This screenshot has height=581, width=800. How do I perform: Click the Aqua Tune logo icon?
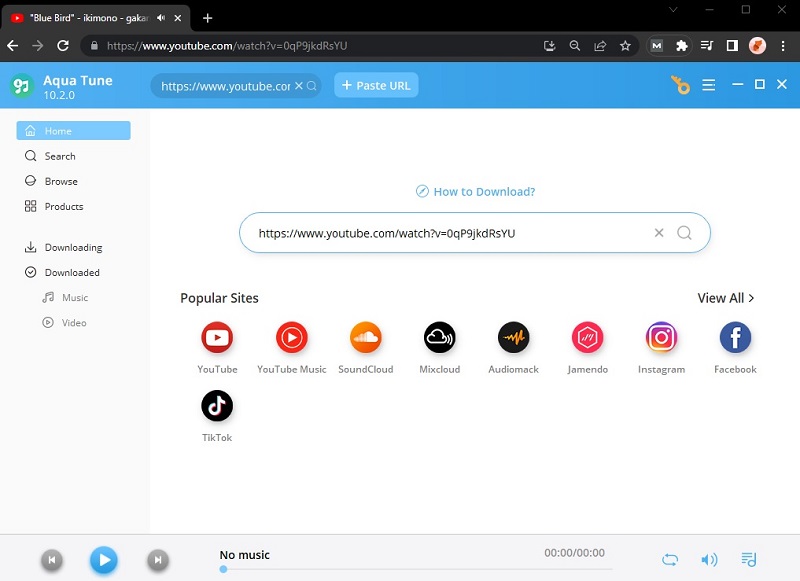21,86
